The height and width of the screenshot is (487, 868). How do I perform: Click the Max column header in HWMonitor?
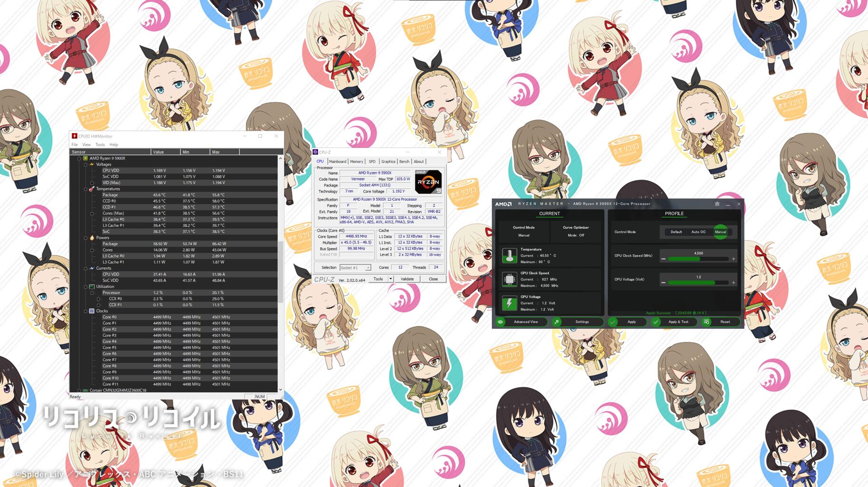[x=224, y=152]
